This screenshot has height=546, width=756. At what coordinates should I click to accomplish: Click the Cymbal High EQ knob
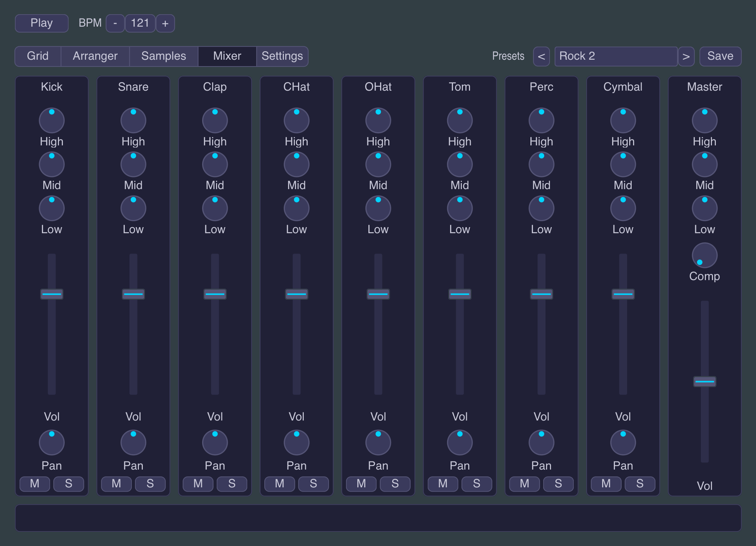click(623, 121)
